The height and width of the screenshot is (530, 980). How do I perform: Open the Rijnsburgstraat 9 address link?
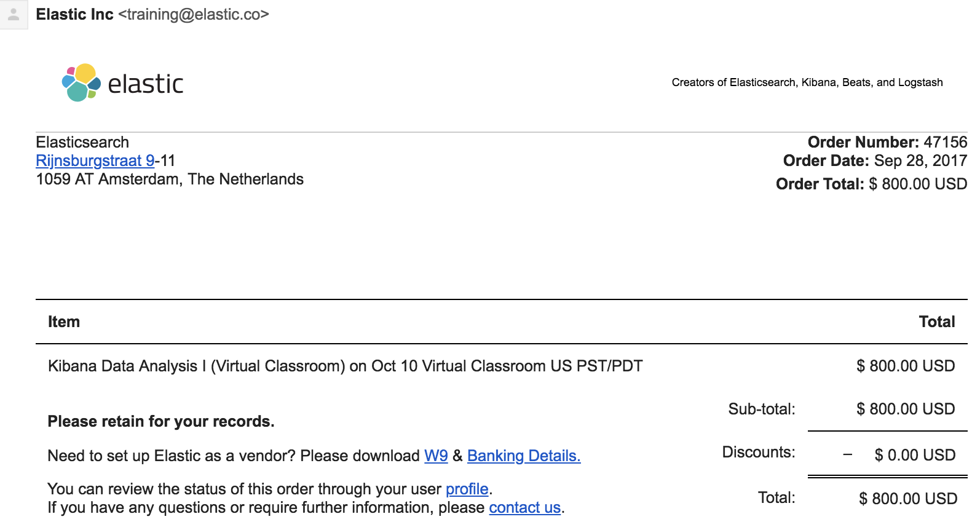[x=95, y=161]
